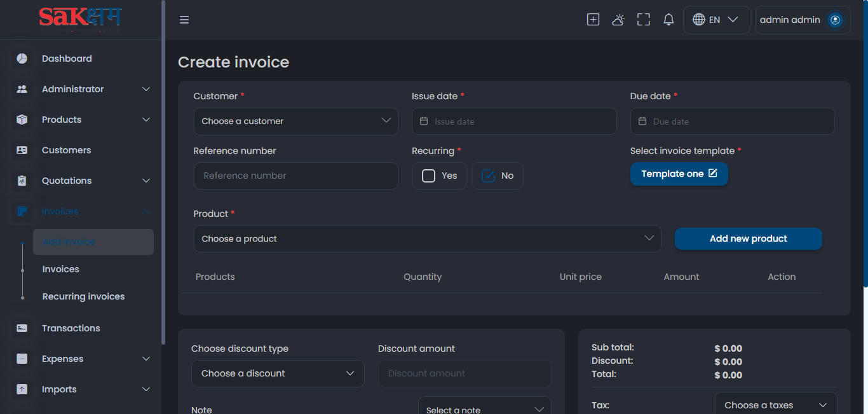The width and height of the screenshot is (868, 414).
Task: Click the Reference number input field
Action: [x=295, y=176]
